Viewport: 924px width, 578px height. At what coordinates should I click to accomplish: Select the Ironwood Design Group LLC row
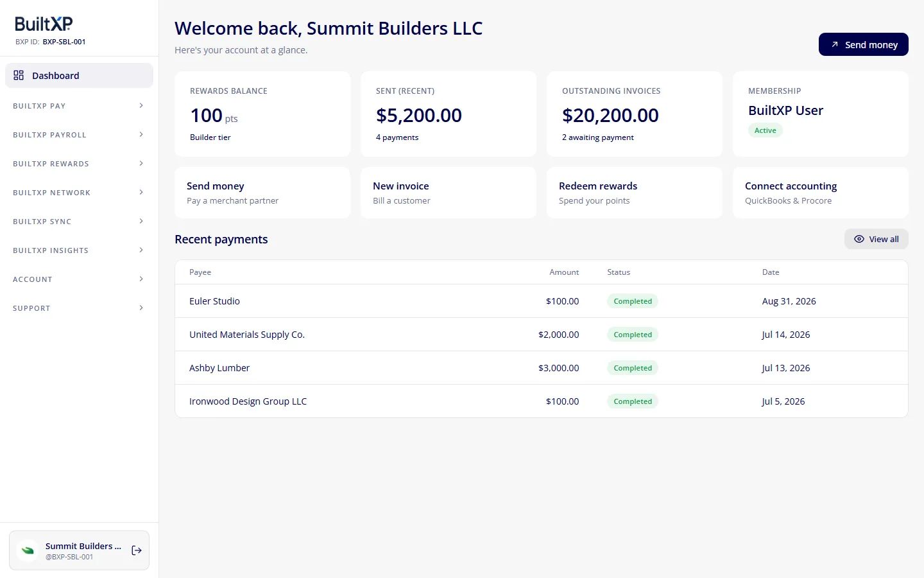click(x=542, y=401)
